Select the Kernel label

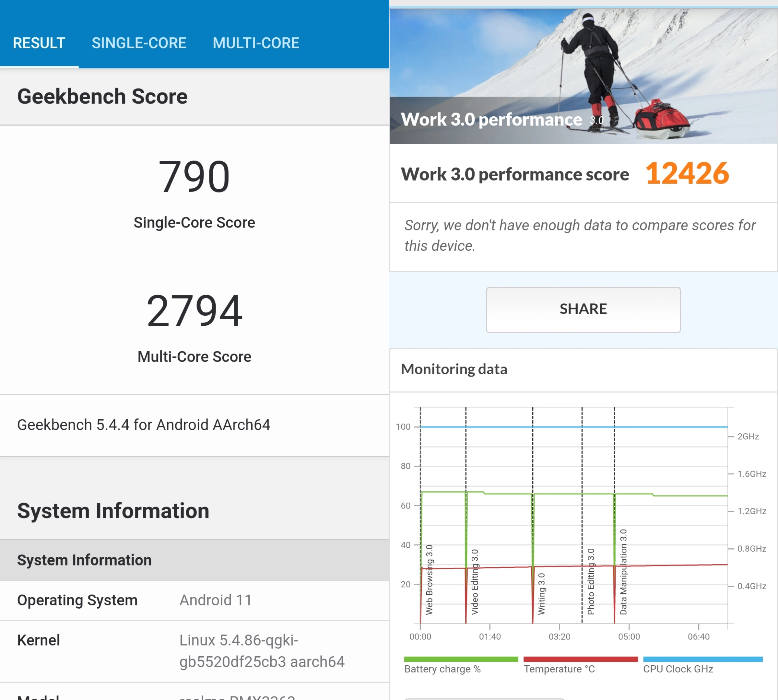39,640
